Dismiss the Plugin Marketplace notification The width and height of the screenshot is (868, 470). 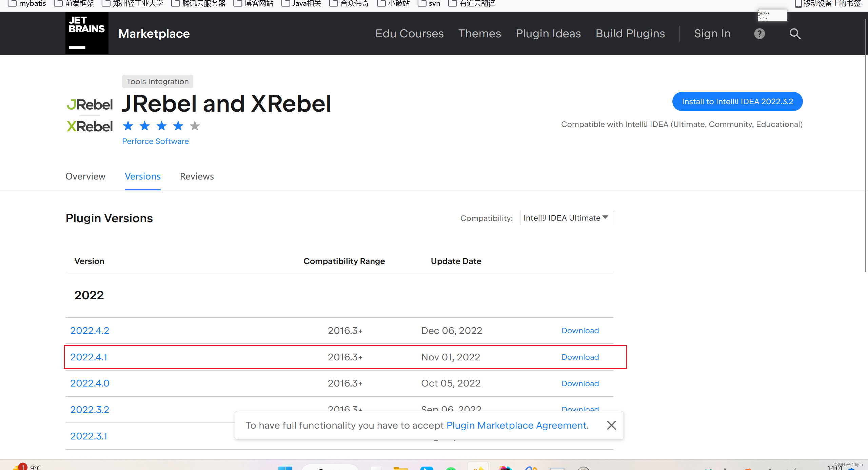click(x=611, y=425)
